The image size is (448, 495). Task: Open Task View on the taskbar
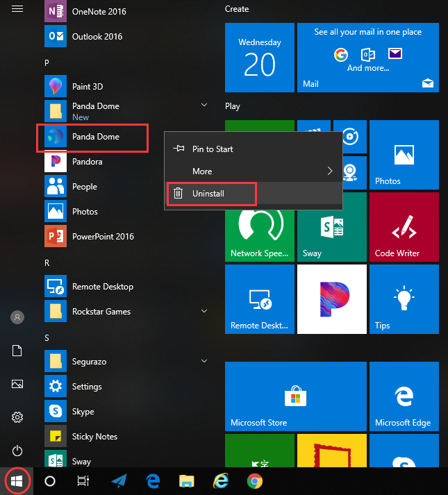coord(83,481)
